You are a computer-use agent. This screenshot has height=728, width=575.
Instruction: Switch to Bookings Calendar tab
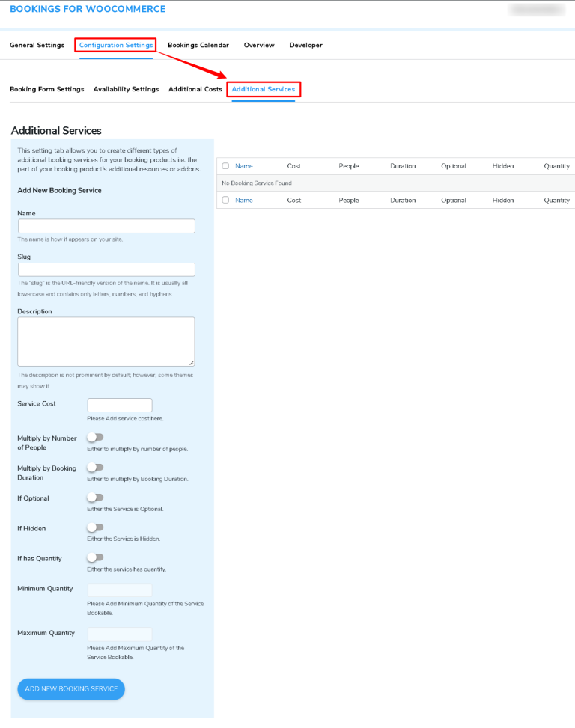point(198,46)
